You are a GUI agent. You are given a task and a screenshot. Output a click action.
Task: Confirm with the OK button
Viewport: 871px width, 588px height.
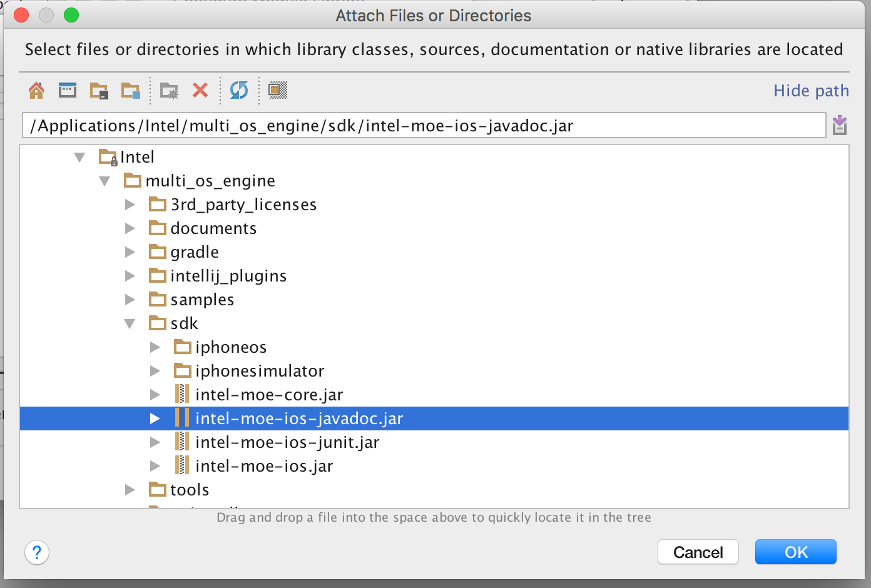[x=796, y=552]
